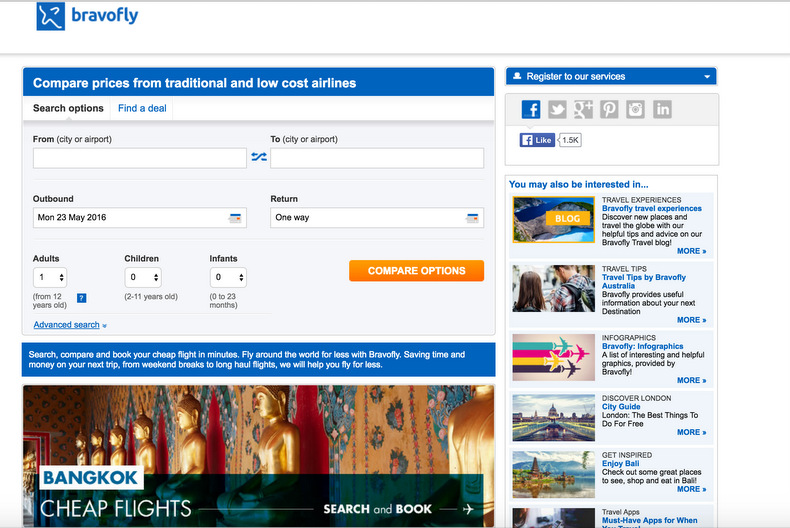Click the bravofly wordmark text

point(105,15)
